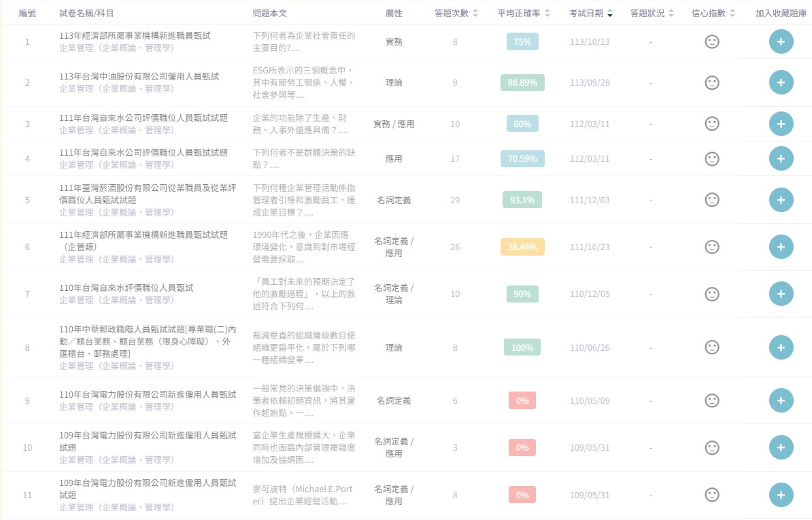Select question text 下列何者為企業社會責任的主要目的

[x=304, y=41]
